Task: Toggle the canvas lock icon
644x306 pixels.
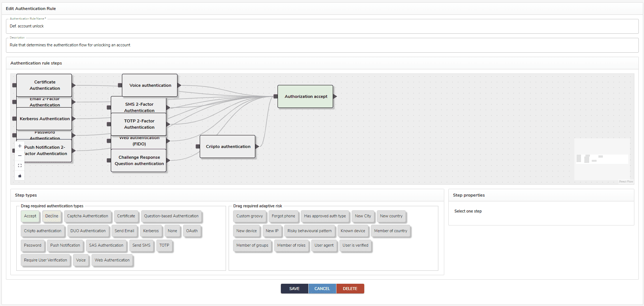Action: coord(20,176)
